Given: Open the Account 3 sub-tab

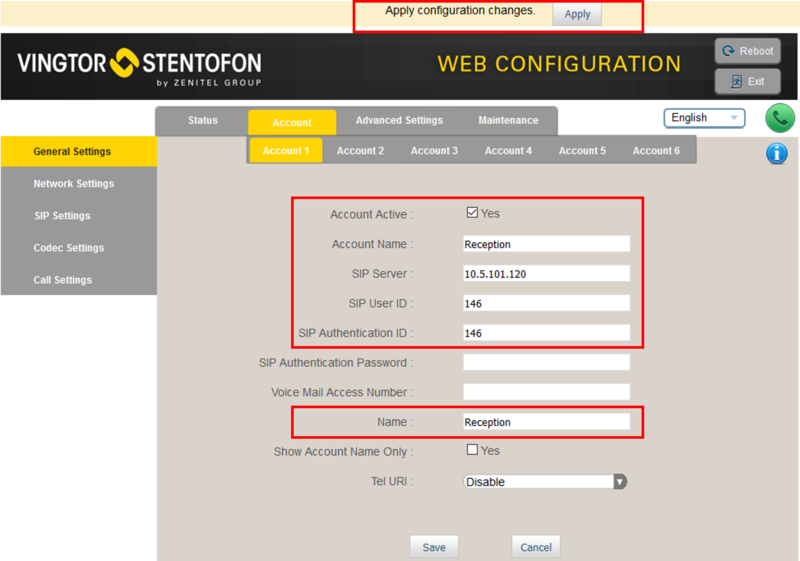Looking at the screenshot, I should pyautogui.click(x=434, y=150).
